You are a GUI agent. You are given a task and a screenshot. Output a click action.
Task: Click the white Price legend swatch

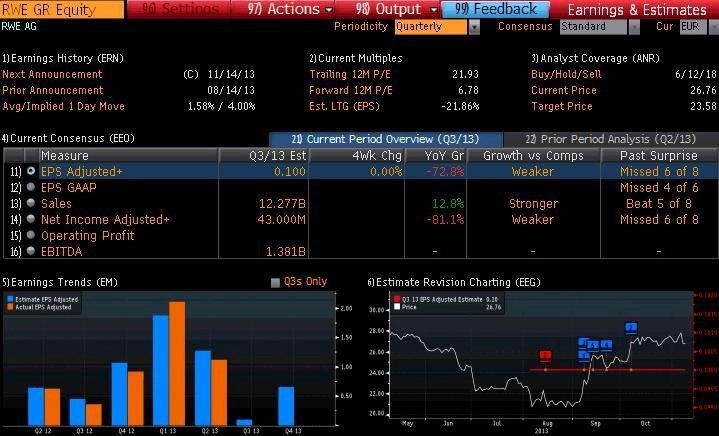[397, 307]
